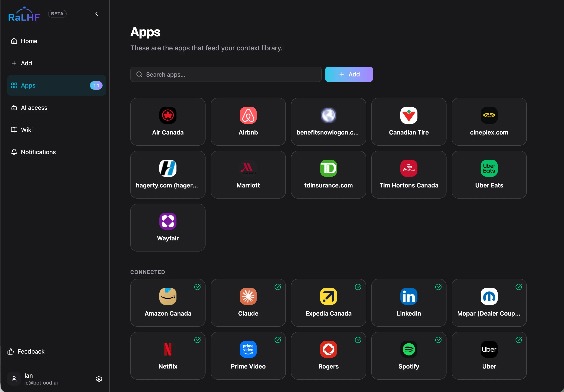Click the ic@botfood.ai email text
Screen dimensions: 564x392
click(x=41, y=383)
